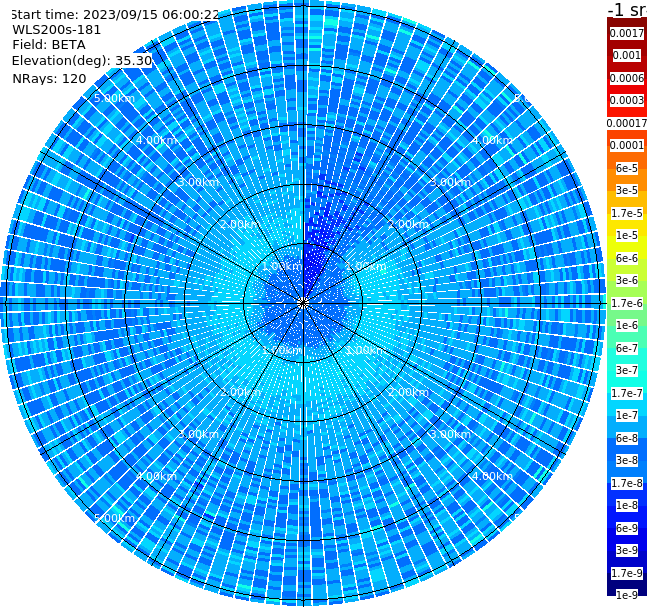Select the 3e-6 colorbar label
Image resolution: width=647 pixels, height=607 pixels.
point(627,280)
